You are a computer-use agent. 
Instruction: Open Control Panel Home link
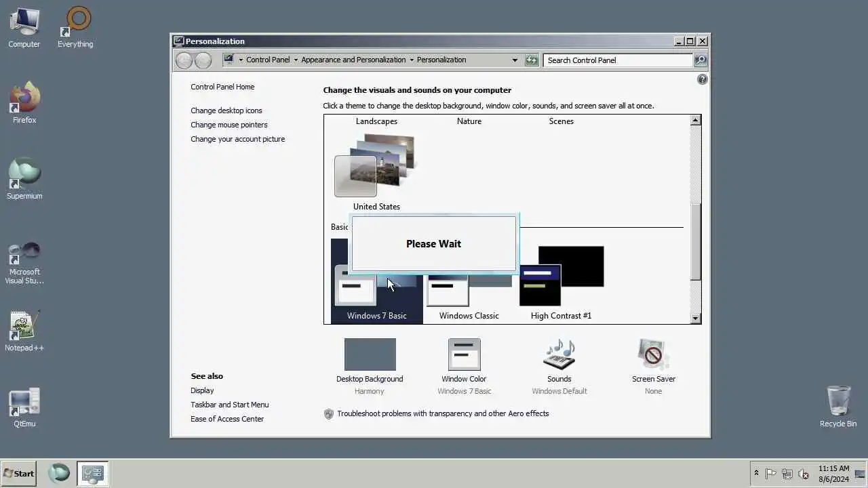click(x=222, y=87)
